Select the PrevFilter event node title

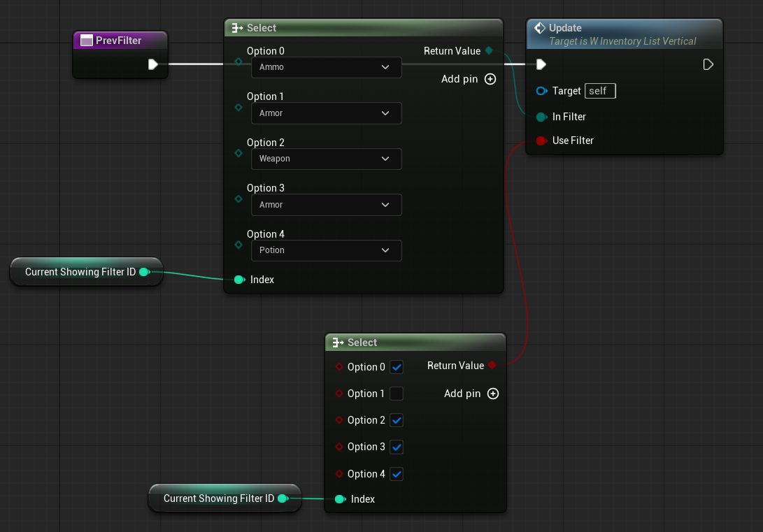pyautogui.click(x=118, y=41)
